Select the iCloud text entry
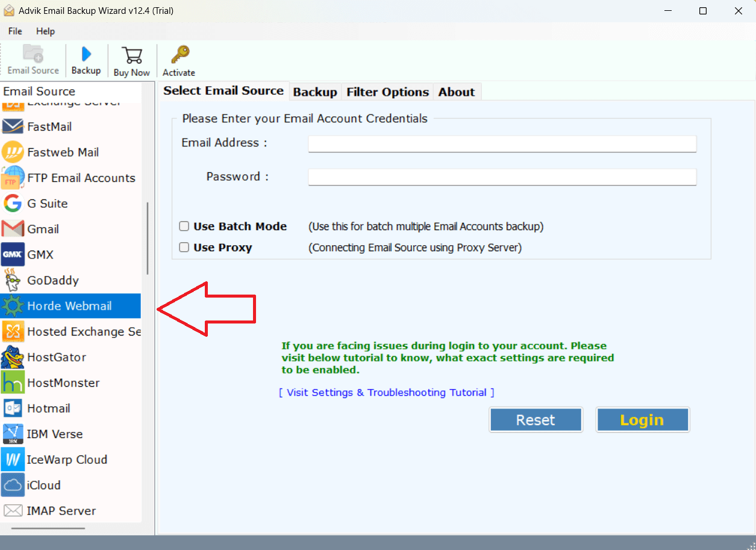The width and height of the screenshot is (756, 550). [x=44, y=485]
